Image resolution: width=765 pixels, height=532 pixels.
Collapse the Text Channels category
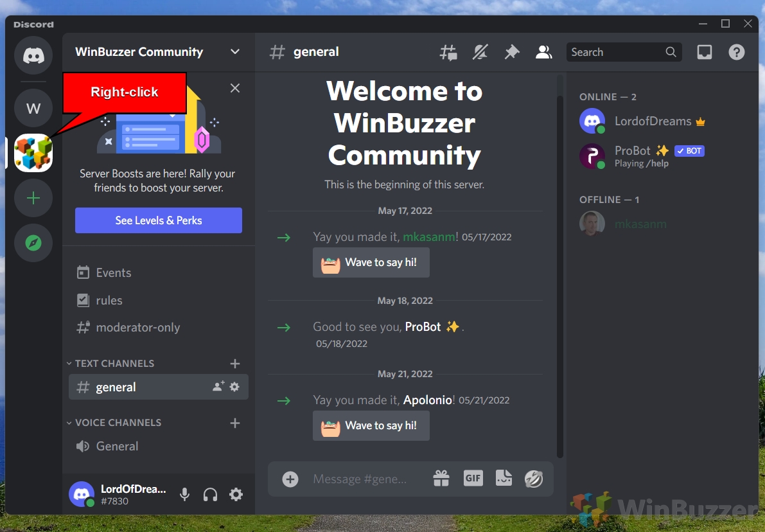click(x=69, y=363)
